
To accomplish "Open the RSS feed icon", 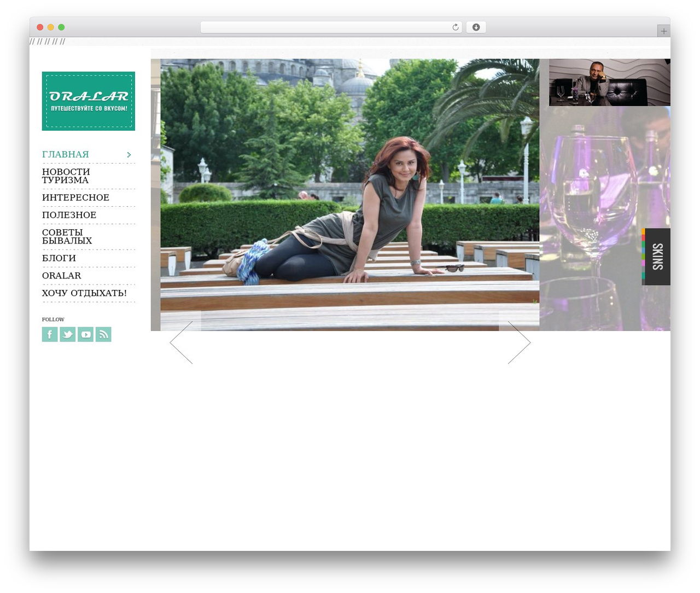I will (103, 334).
